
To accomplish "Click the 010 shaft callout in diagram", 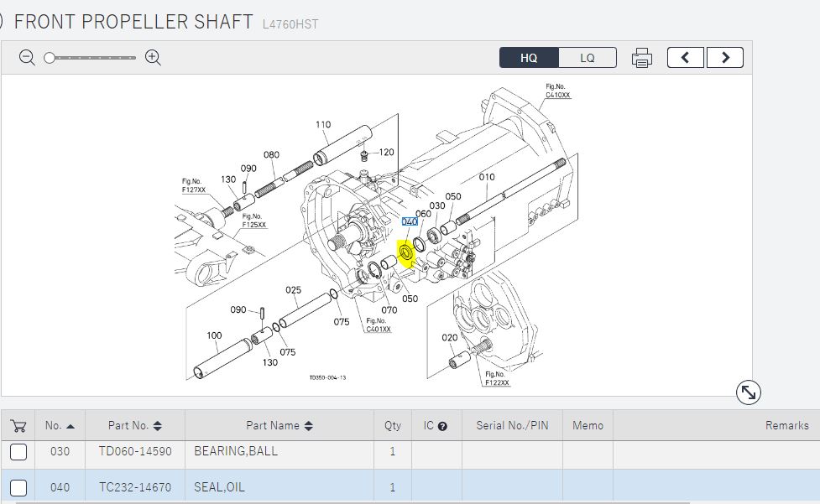I will [x=487, y=177].
